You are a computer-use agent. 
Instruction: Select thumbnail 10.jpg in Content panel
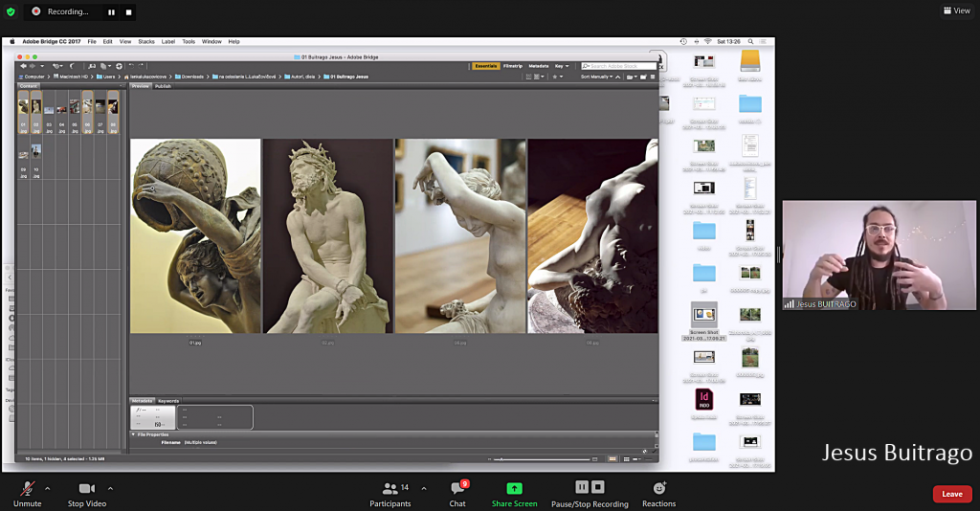coord(36,159)
